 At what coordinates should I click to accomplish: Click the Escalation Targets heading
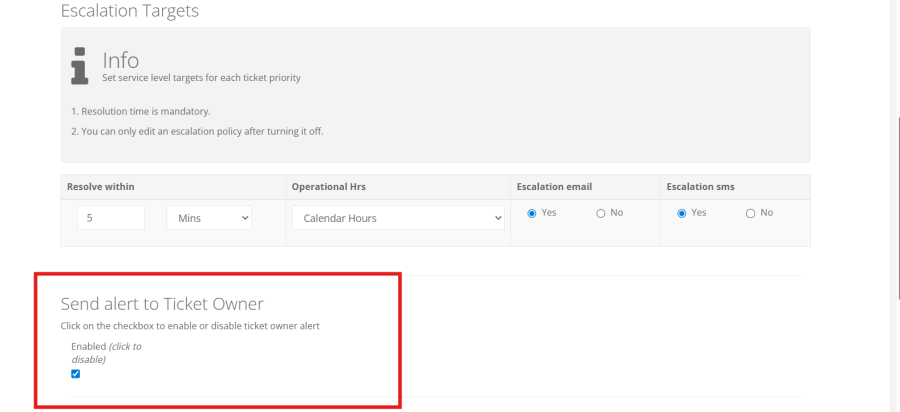[129, 12]
